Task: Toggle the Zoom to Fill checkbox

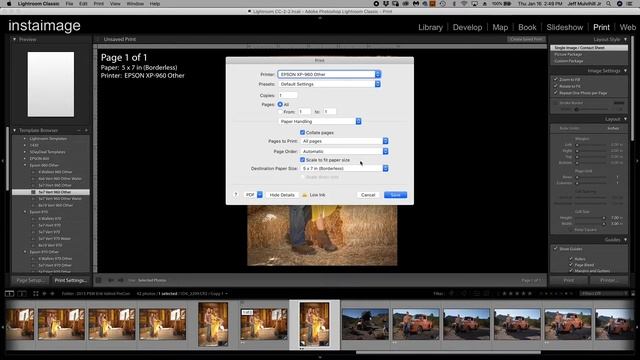Action: tap(556, 80)
